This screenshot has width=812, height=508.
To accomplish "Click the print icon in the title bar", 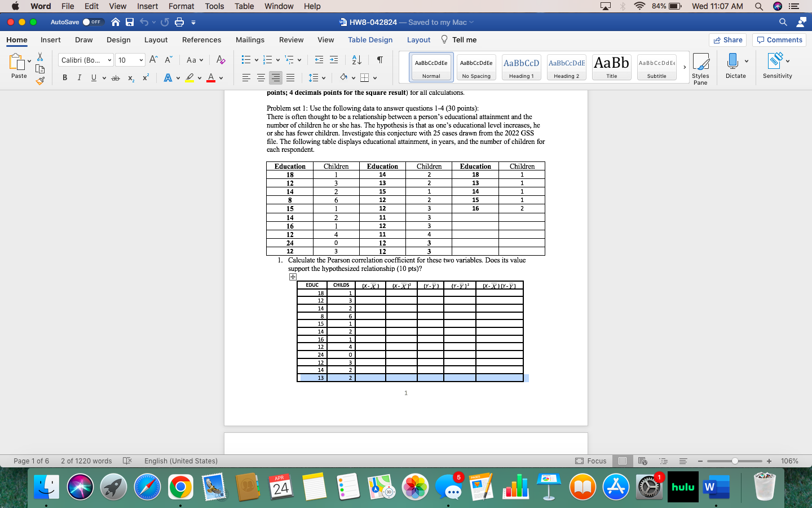I will (178, 23).
